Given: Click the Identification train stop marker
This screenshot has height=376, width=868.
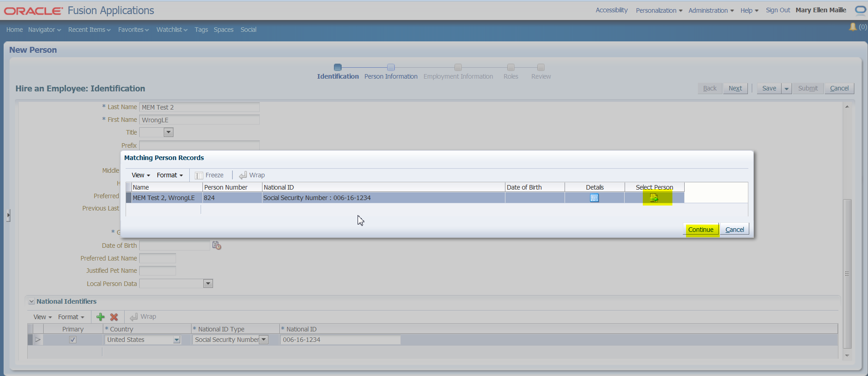Looking at the screenshot, I should (338, 67).
